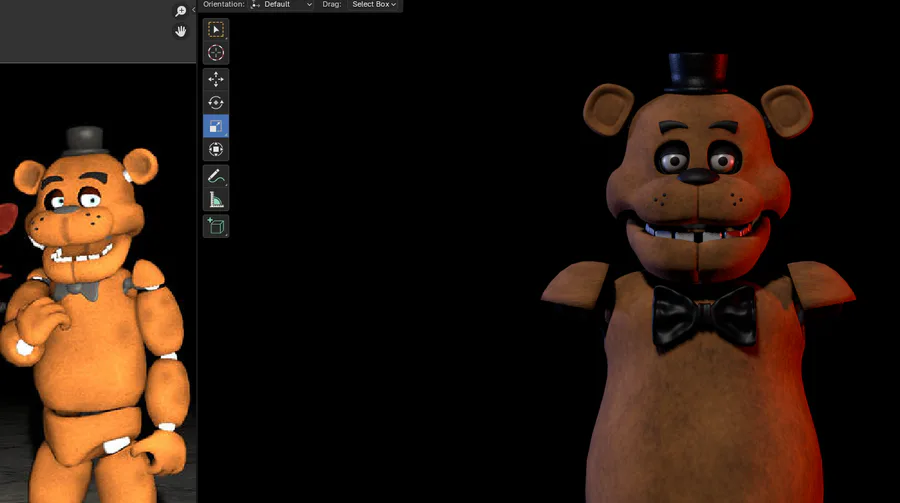This screenshot has width=900, height=503.
Task: Open the Drag Select Box dropdown
Action: pyautogui.click(x=374, y=5)
